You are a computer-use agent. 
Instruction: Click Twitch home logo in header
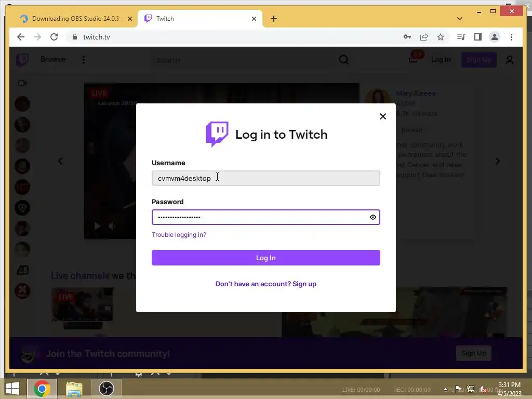(22, 60)
